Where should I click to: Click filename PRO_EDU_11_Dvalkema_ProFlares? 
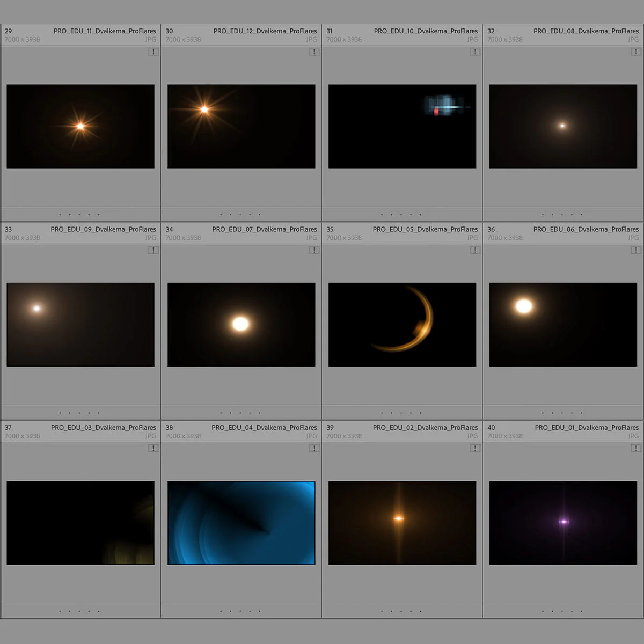(105, 31)
